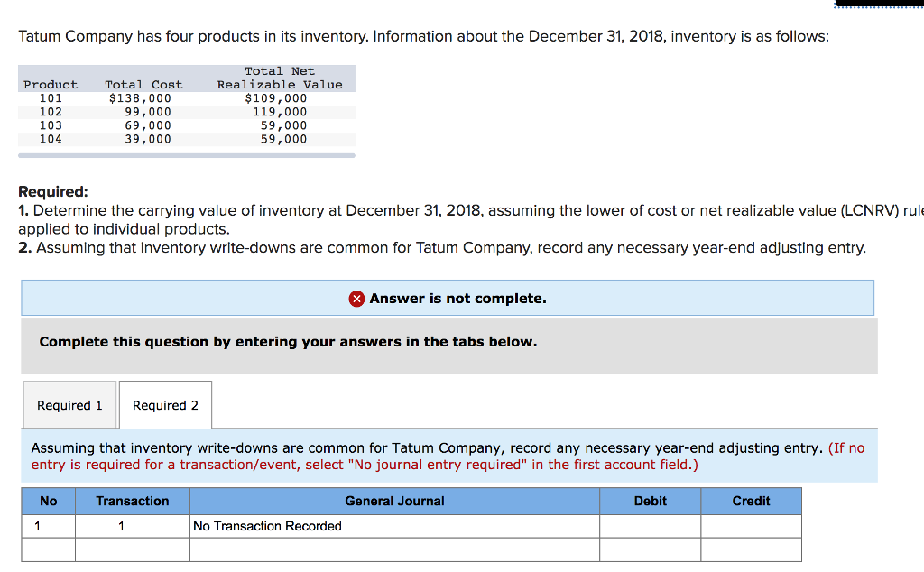924x572 pixels.
Task: Click the Debit column header
Action: (x=650, y=501)
